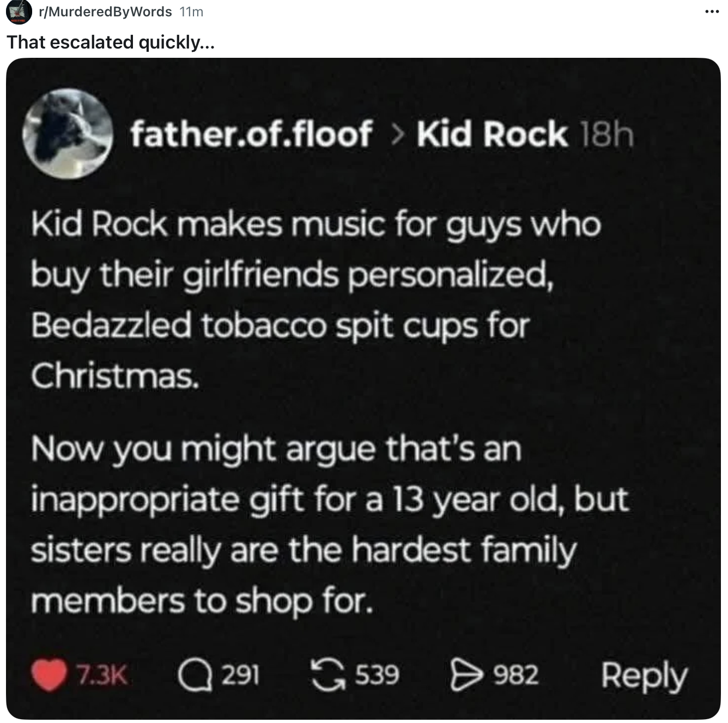Open the r/MurderedByWords subreddit avatar
Screen dimensions: 728x723
17,12
